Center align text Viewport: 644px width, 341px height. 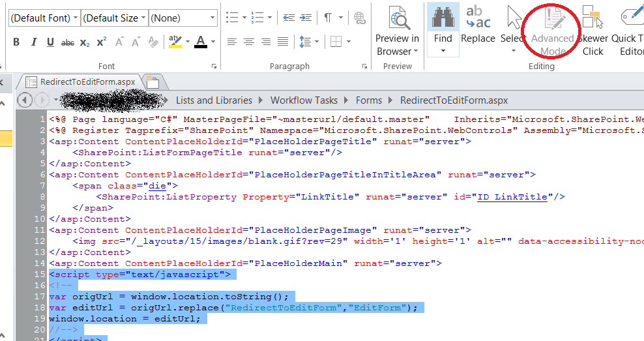[x=249, y=42]
